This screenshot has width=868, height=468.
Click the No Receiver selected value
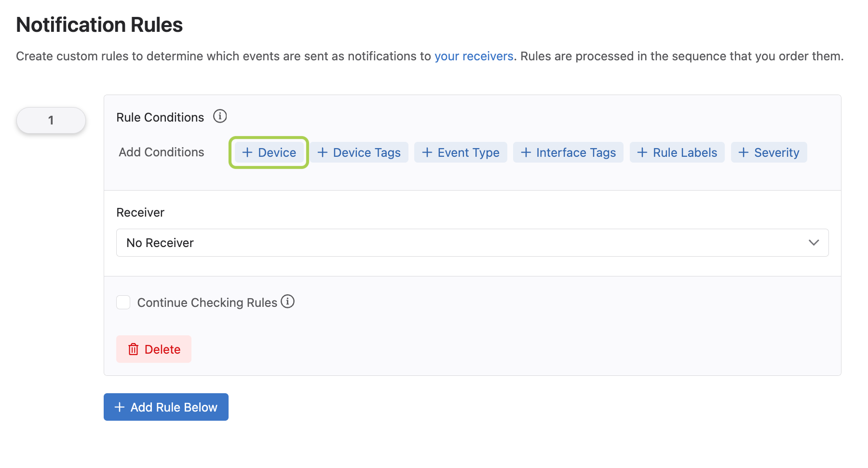pyautogui.click(x=160, y=243)
